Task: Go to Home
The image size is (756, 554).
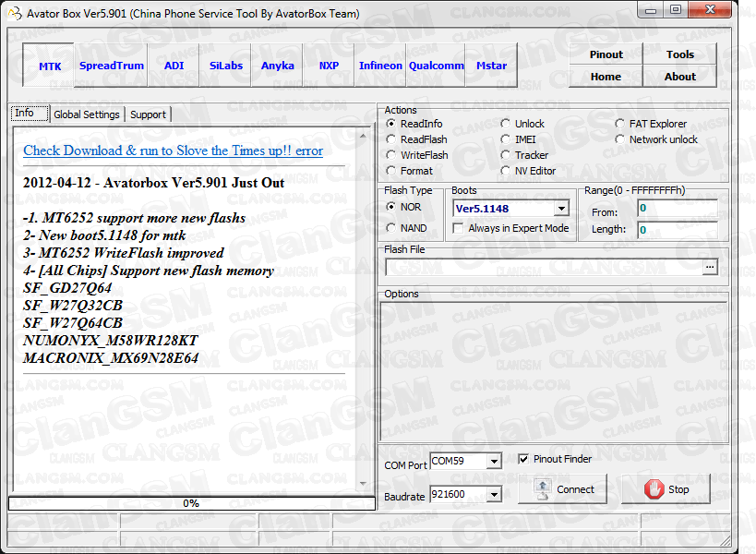Action: (606, 77)
